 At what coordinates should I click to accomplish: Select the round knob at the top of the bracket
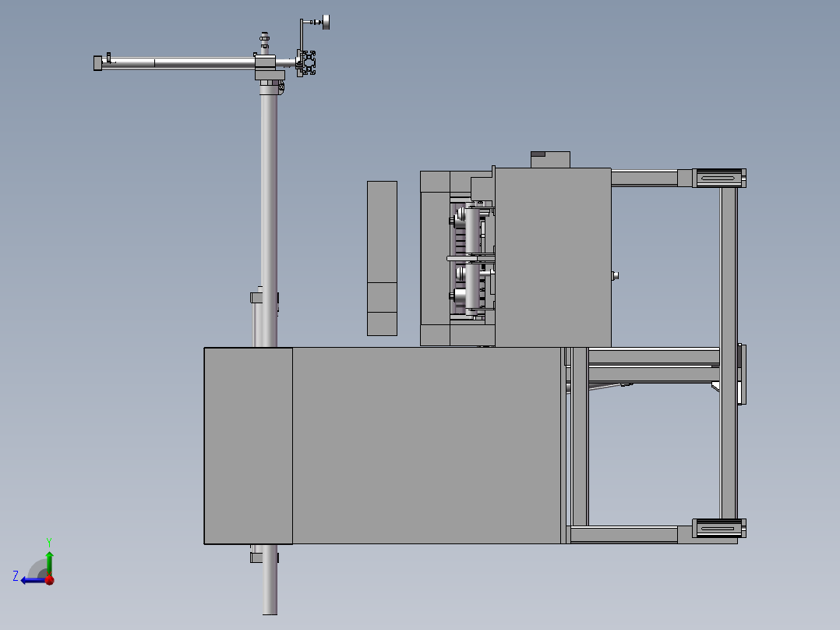[326, 22]
